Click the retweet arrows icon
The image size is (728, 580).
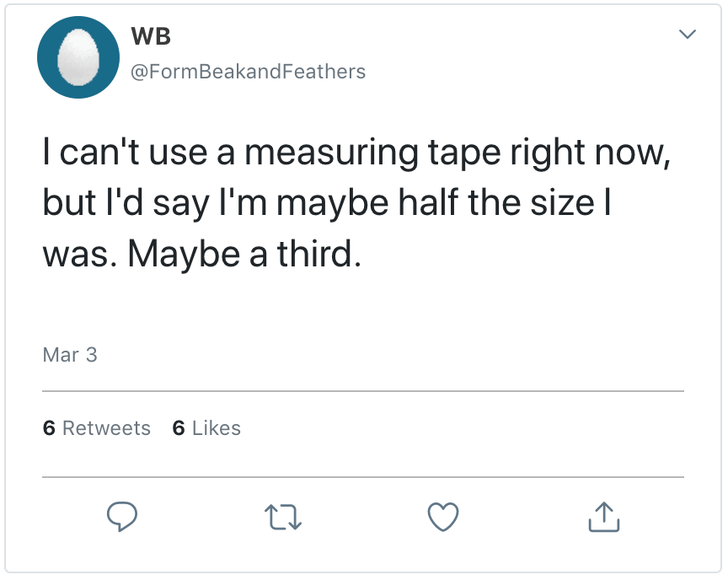[282, 517]
